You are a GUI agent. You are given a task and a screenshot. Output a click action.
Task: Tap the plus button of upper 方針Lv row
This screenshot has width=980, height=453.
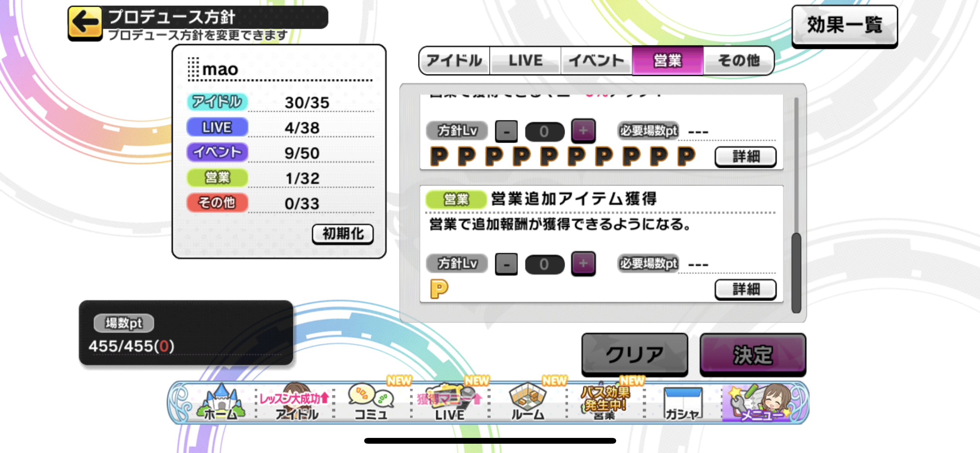pyautogui.click(x=583, y=131)
